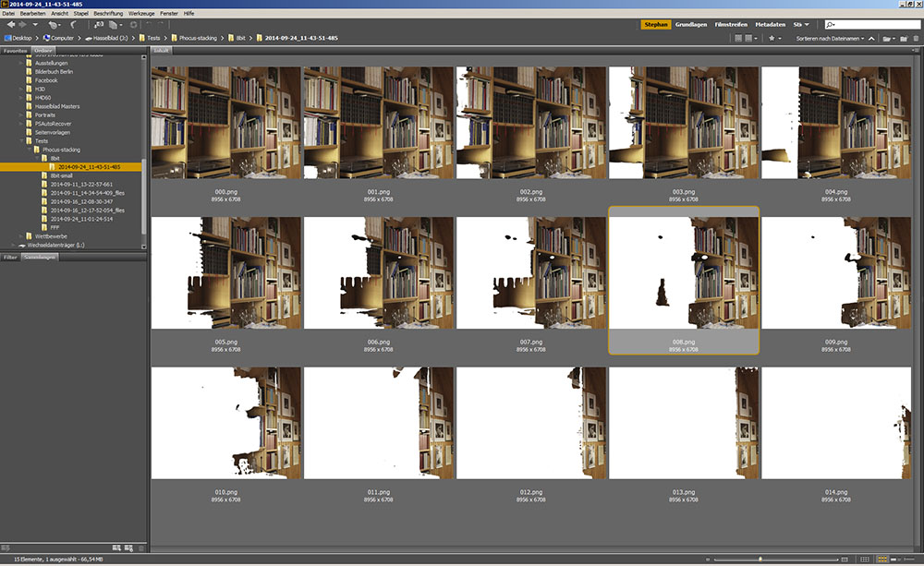The height and width of the screenshot is (566, 924).
Task: Select thumbnail 012.png
Action: click(531, 423)
